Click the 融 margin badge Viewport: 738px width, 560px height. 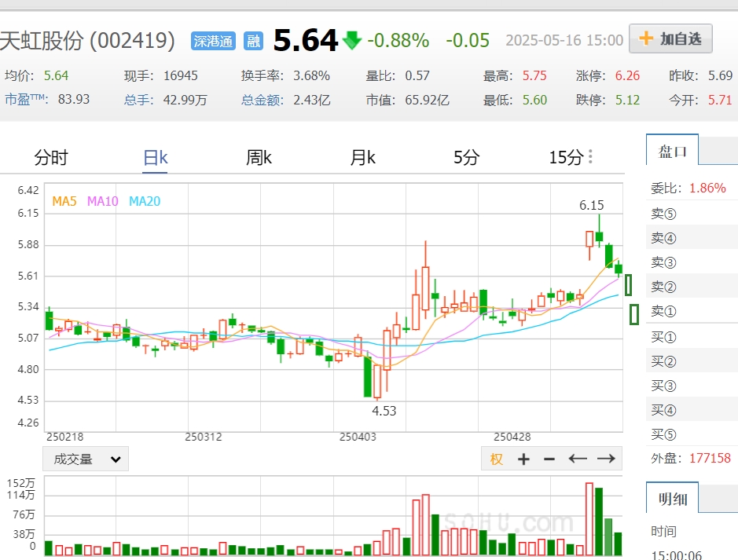pyautogui.click(x=253, y=42)
